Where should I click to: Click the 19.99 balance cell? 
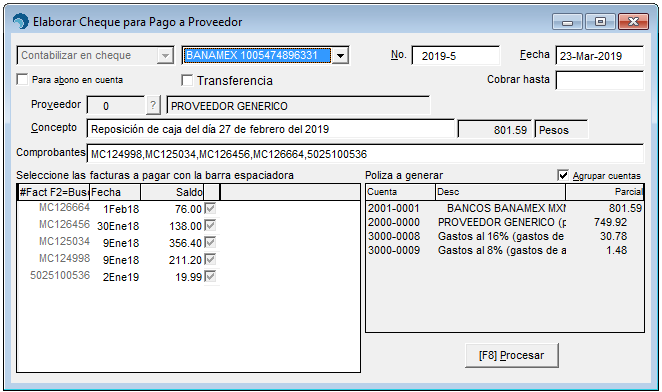pos(188,277)
